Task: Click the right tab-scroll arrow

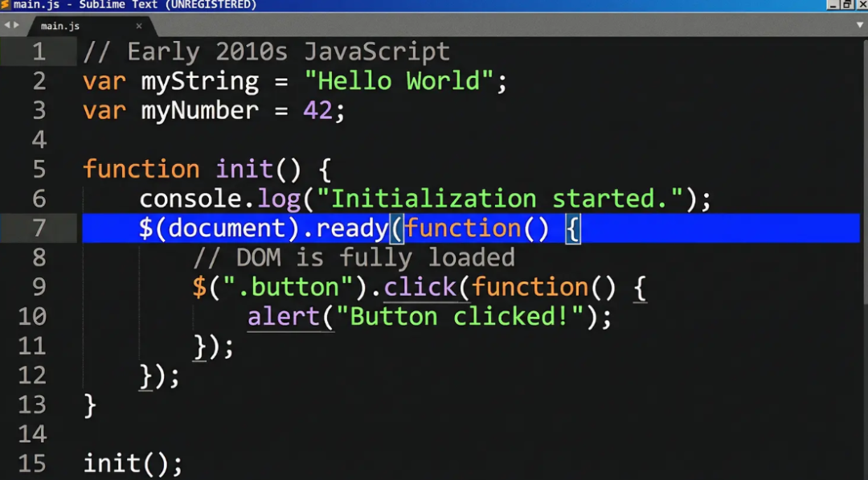Action: point(18,25)
